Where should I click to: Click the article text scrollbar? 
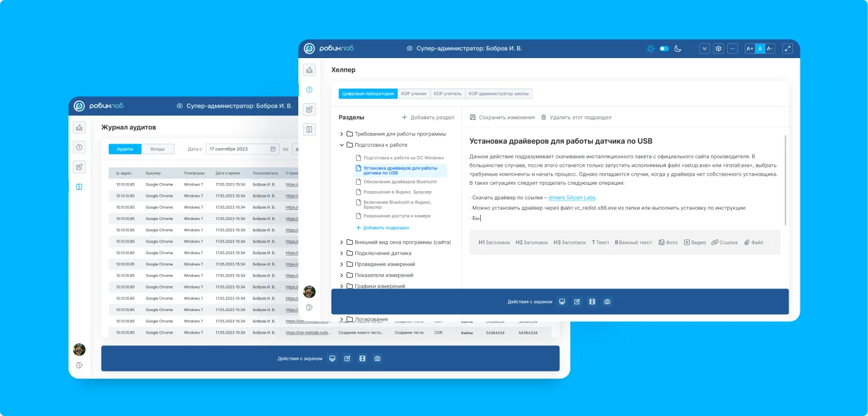[x=785, y=180]
